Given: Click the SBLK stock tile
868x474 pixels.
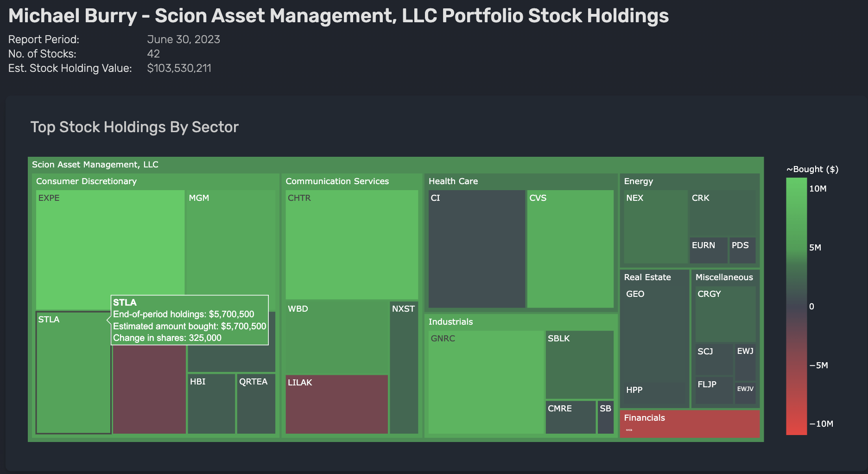Looking at the screenshot, I should click(x=579, y=365).
